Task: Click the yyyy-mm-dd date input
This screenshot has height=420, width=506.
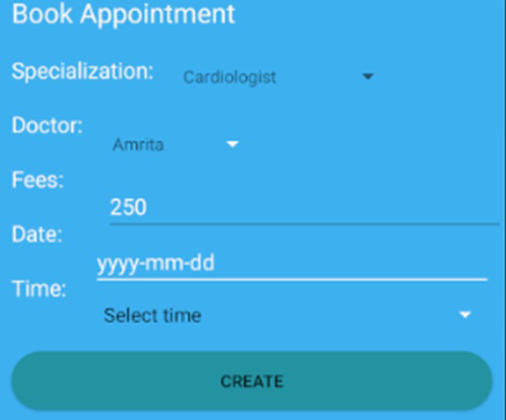Action: click(292, 263)
